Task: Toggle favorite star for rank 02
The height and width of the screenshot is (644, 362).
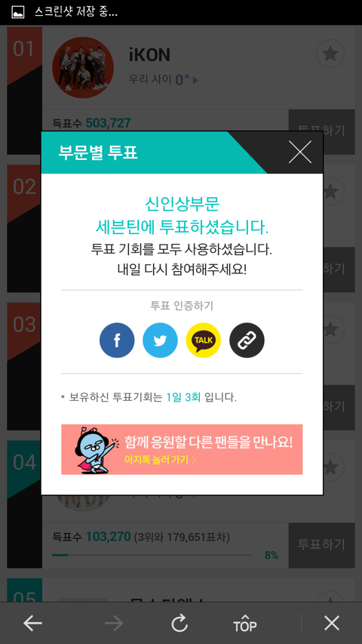Action: click(332, 191)
